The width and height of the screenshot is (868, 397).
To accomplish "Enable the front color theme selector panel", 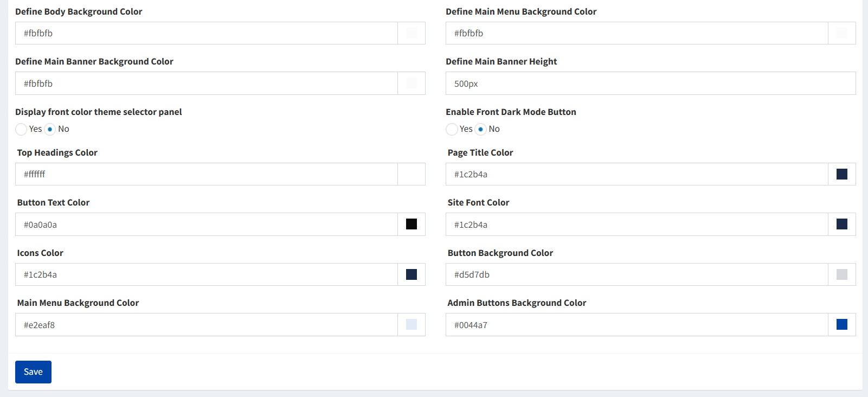I will (x=21, y=129).
